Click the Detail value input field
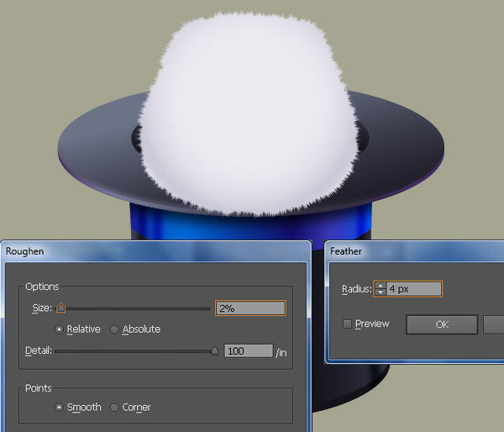This screenshot has height=432, width=504. point(249,351)
